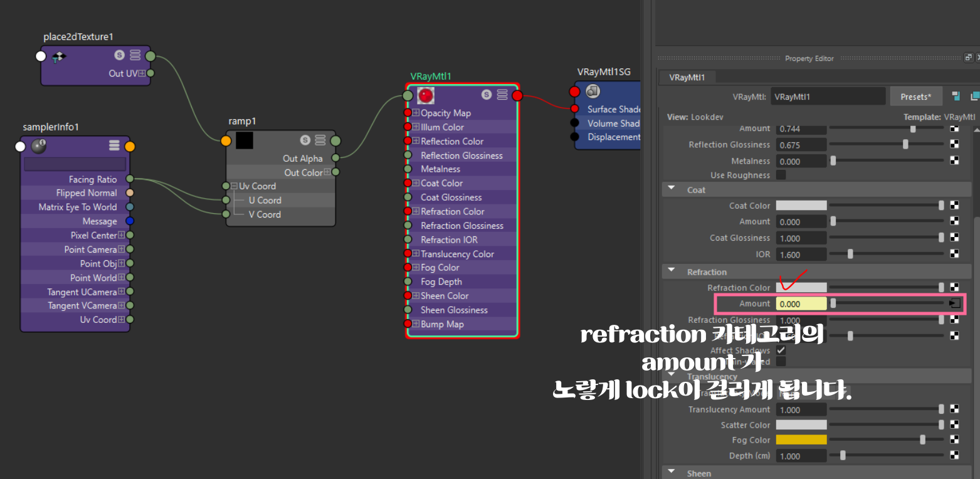Toggle the Affect Shadows checkbox

click(x=781, y=350)
